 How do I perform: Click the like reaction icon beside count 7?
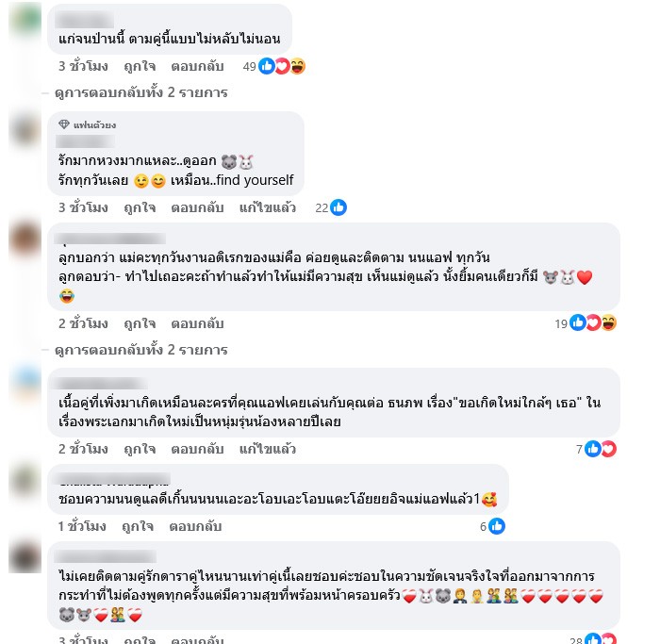tap(593, 449)
